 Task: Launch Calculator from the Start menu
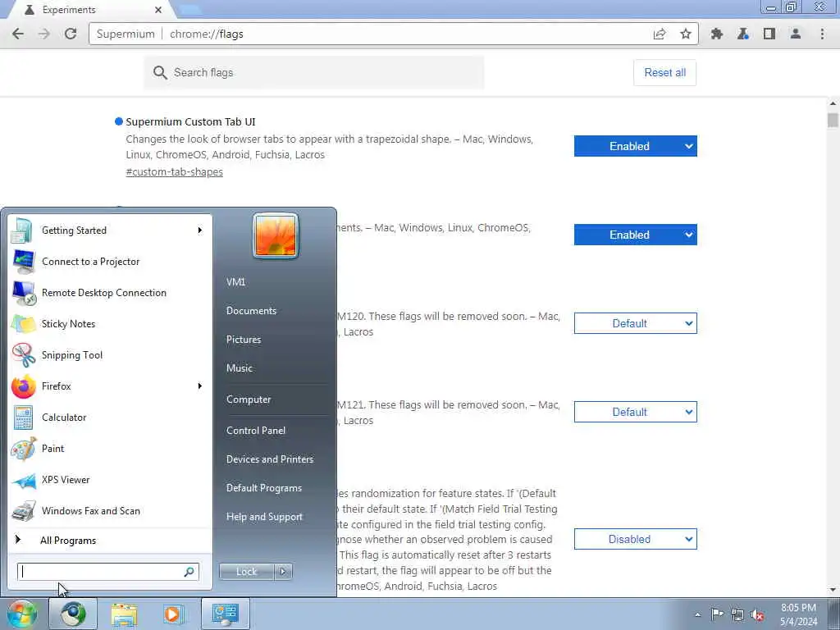(x=110, y=418)
